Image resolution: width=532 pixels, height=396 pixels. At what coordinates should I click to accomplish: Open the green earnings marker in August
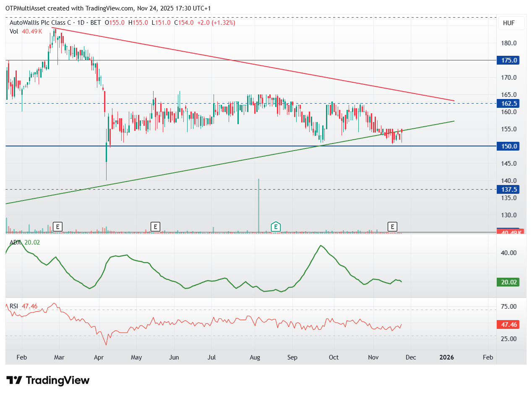click(275, 227)
